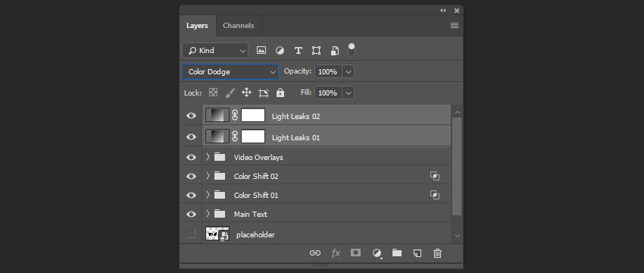Image resolution: width=644 pixels, height=273 pixels.
Task: Expand the Video Overlays group
Action: click(x=208, y=157)
